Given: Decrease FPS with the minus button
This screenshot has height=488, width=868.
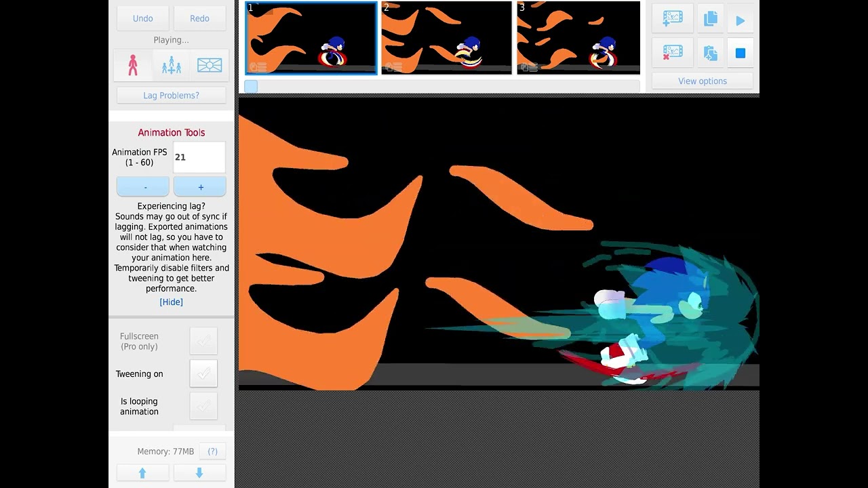Looking at the screenshot, I should (x=142, y=187).
